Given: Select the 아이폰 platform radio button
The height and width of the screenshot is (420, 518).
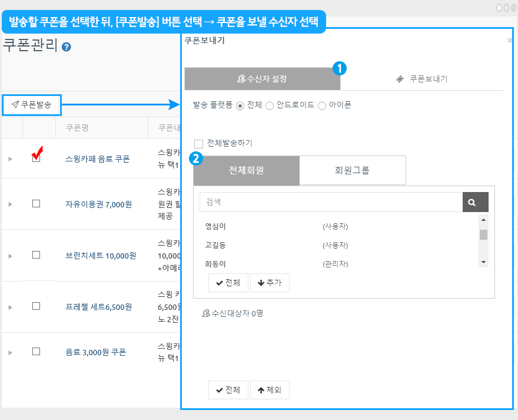Looking at the screenshot, I should tap(322, 106).
